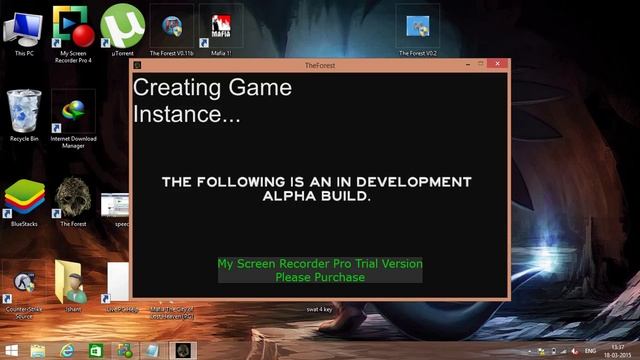
Task: Click "THE FOLLOWING IS AN IN DEVELOPMENT" text
Action: (x=317, y=182)
